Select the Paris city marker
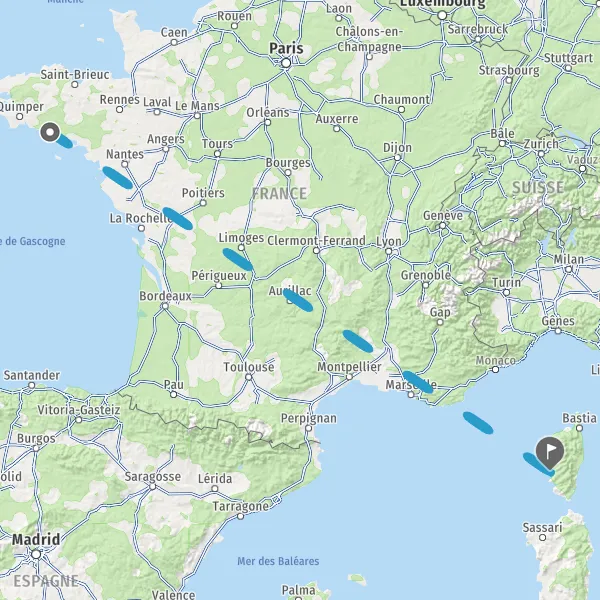The width and height of the screenshot is (600, 600). point(286,63)
